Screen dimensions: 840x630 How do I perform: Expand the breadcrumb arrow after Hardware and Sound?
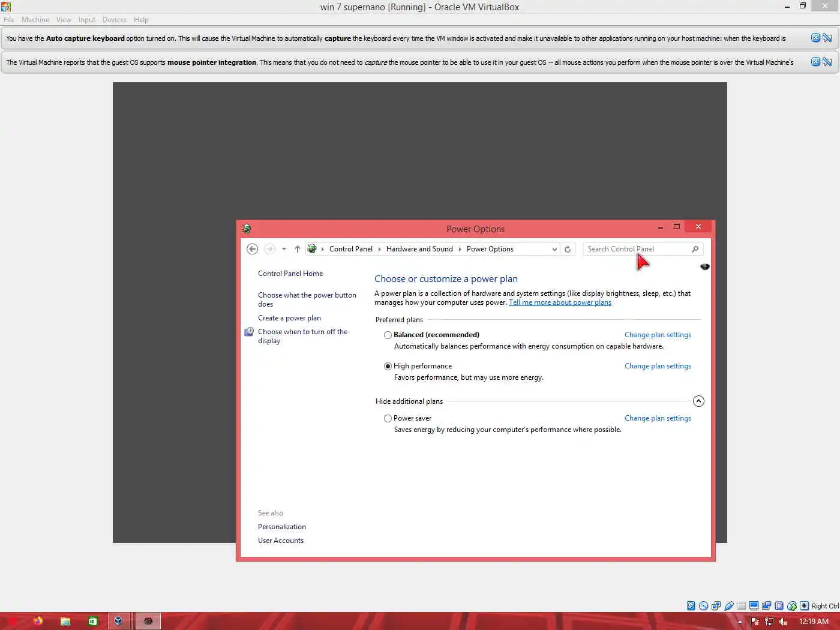(x=460, y=249)
